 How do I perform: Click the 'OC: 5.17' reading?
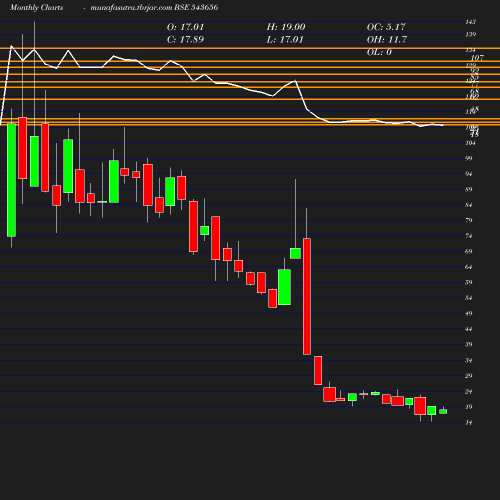point(386,27)
